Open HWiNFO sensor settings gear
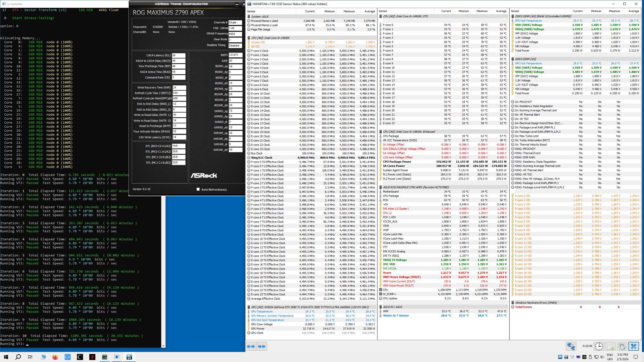The width and height of the screenshot is (644, 362). click(x=622, y=346)
